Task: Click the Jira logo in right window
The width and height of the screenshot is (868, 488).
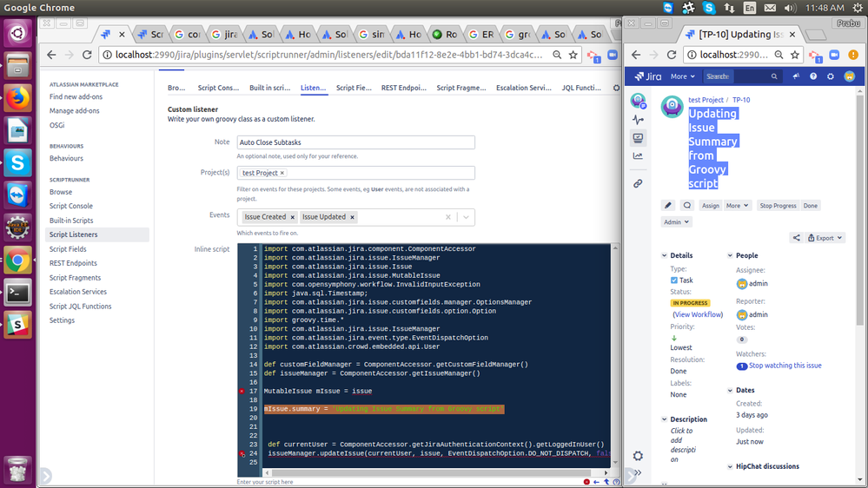Action: pyautogui.click(x=647, y=76)
